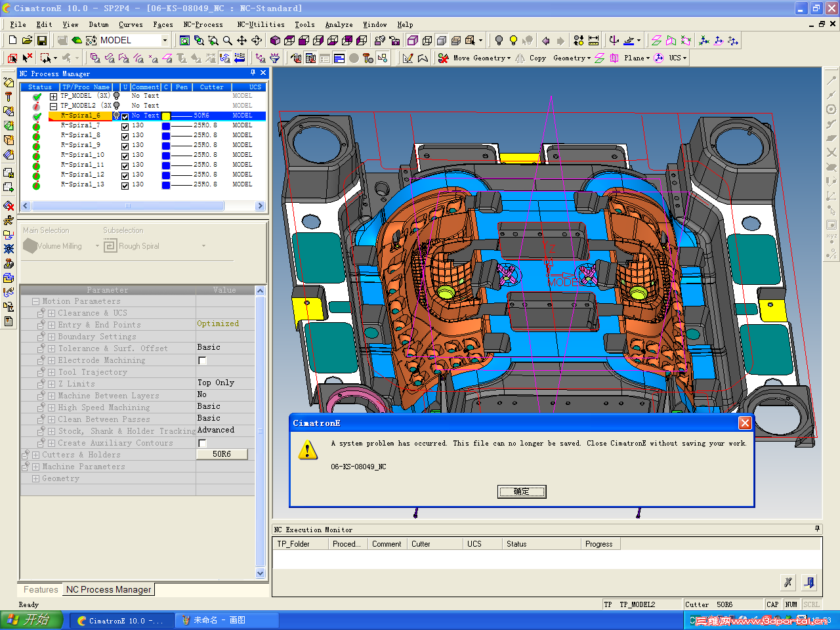Click the 开始 Start button
The image size is (840, 630).
click(31, 620)
